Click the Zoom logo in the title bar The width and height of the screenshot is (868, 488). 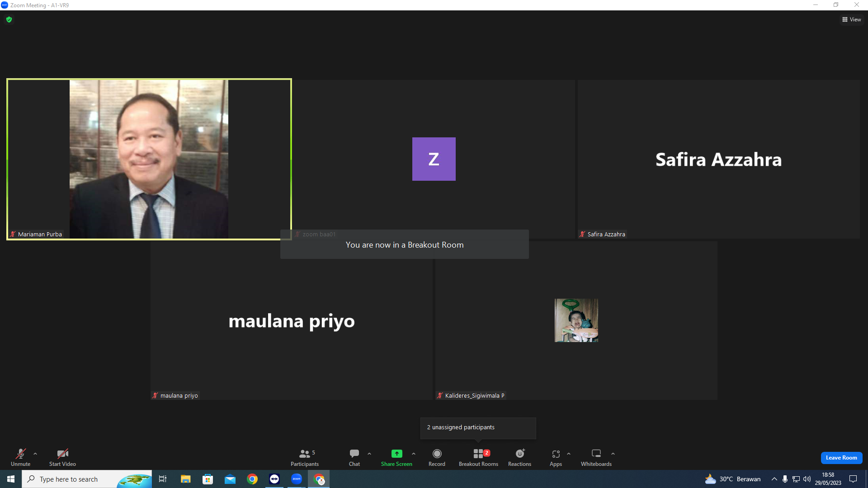point(5,5)
